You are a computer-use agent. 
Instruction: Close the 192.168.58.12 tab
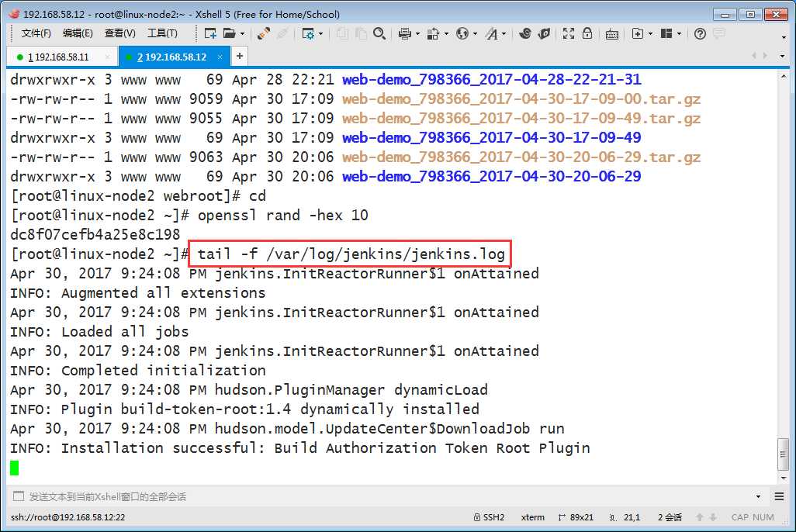[220, 57]
